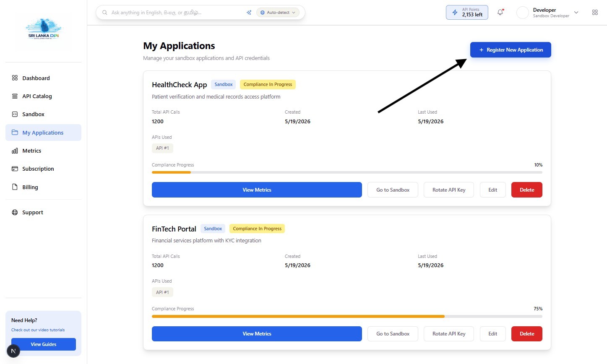This screenshot has height=364, width=607.
Task: Click HealthCheck App Sandbox badge
Action: [x=224, y=84]
